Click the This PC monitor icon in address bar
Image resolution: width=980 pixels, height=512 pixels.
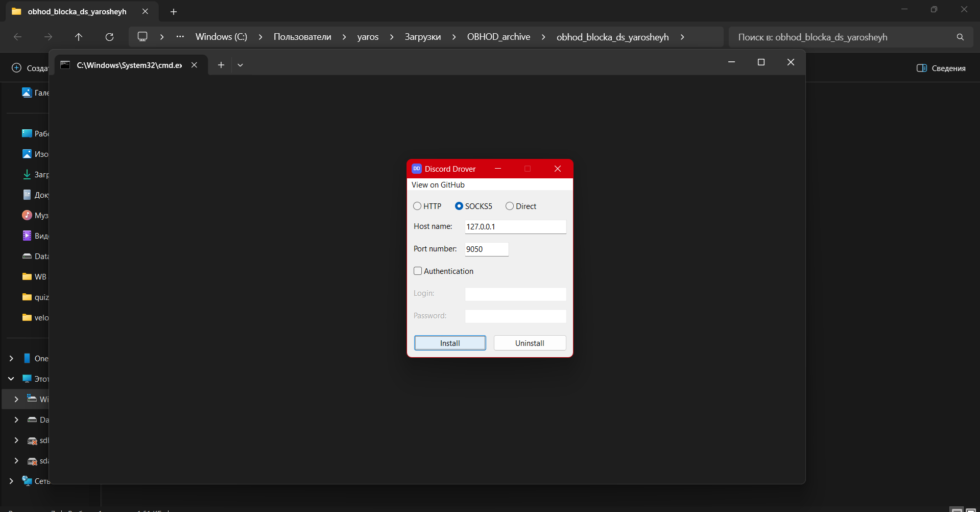[142, 37]
